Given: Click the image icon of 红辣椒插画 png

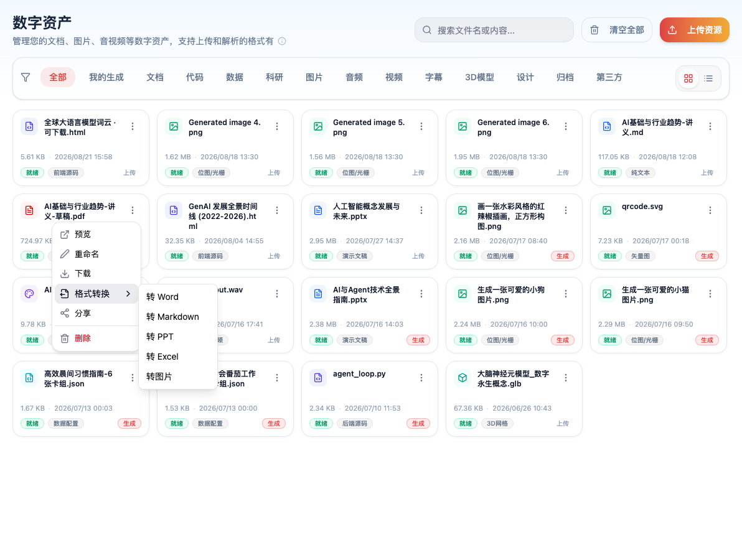Looking at the screenshot, I should coord(463,210).
